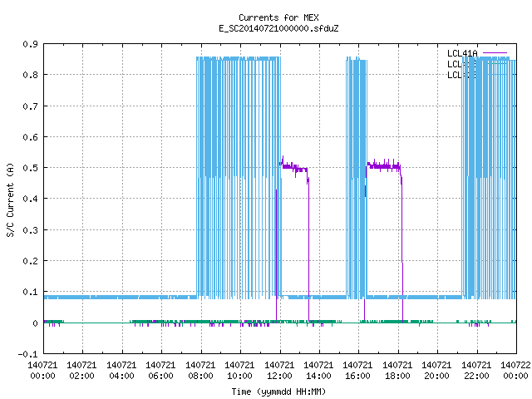Viewport: 532px width, 399px height.
Task: Click the y-axis tick value 0.2
Action: pyautogui.click(x=31, y=261)
